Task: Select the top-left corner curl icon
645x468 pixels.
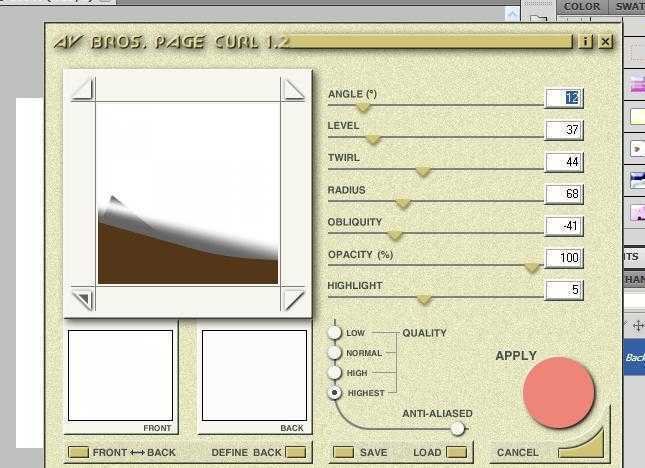Action: coord(83,89)
